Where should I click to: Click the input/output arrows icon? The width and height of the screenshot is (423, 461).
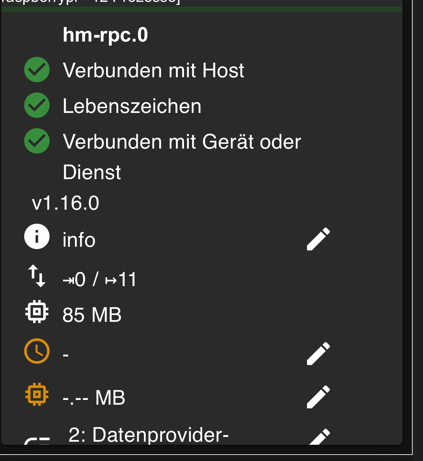click(x=37, y=276)
